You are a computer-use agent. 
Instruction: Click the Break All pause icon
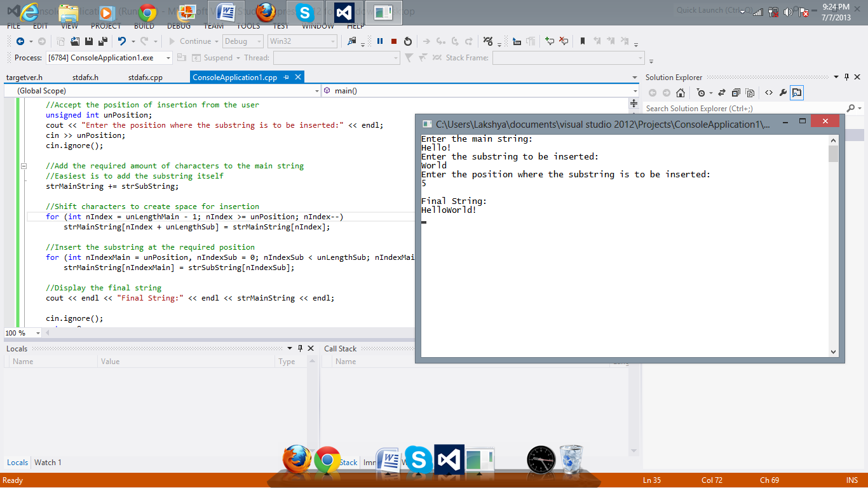(x=380, y=41)
